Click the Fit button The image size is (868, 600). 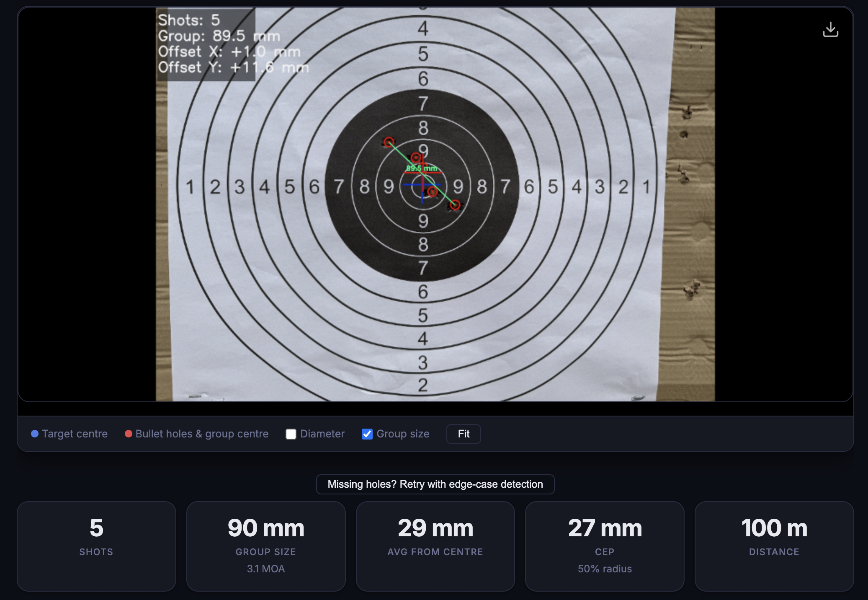(x=464, y=434)
